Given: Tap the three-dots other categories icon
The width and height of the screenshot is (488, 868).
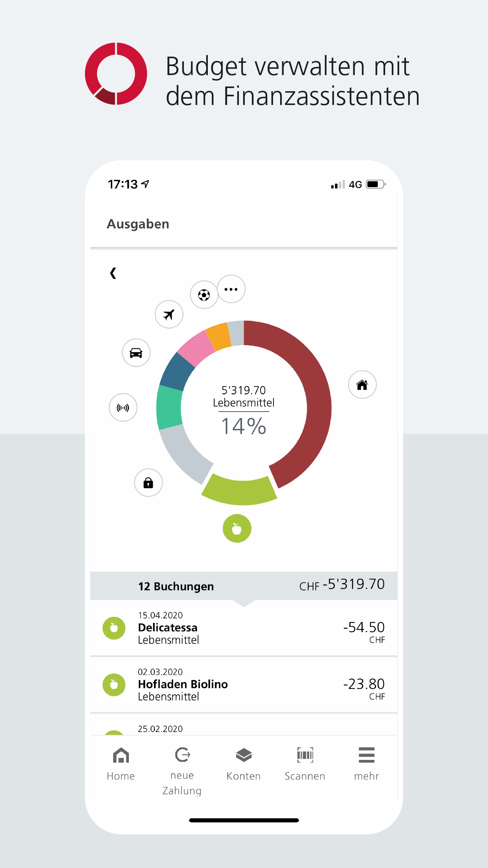Looking at the screenshot, I should pos(231,289).
